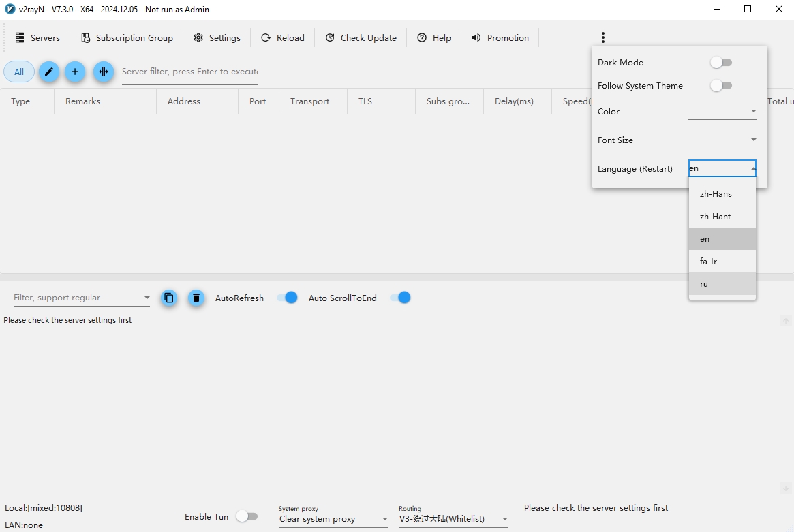Click the copy log icon
This screenshot has height=532, width=794.
tap(169, 298)
